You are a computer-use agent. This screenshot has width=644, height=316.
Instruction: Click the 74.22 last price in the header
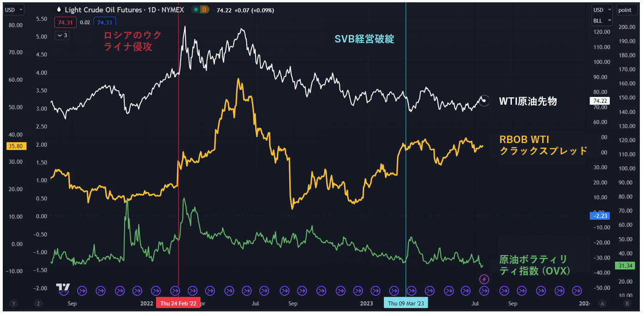224,9
